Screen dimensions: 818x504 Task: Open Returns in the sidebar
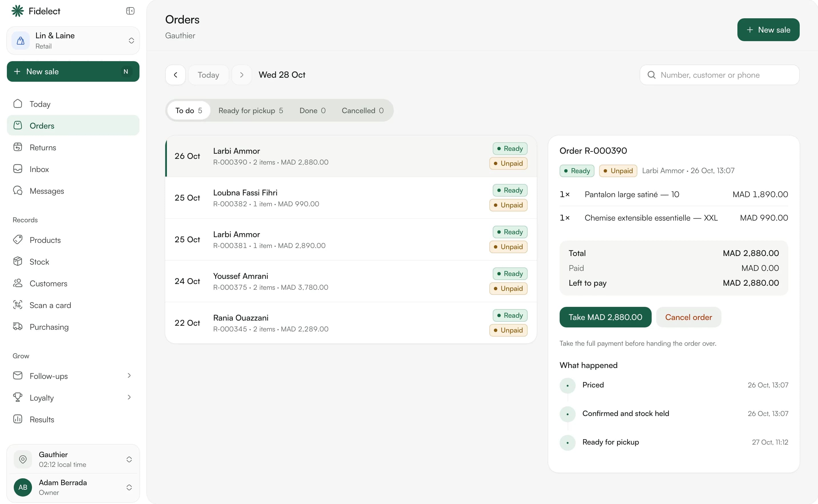[73, 147]
